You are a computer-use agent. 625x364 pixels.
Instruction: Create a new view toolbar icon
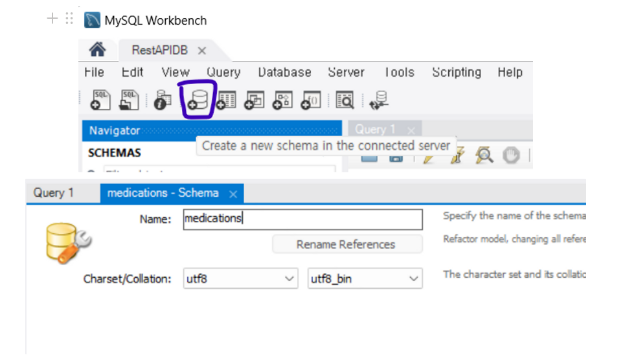point(255,100)
